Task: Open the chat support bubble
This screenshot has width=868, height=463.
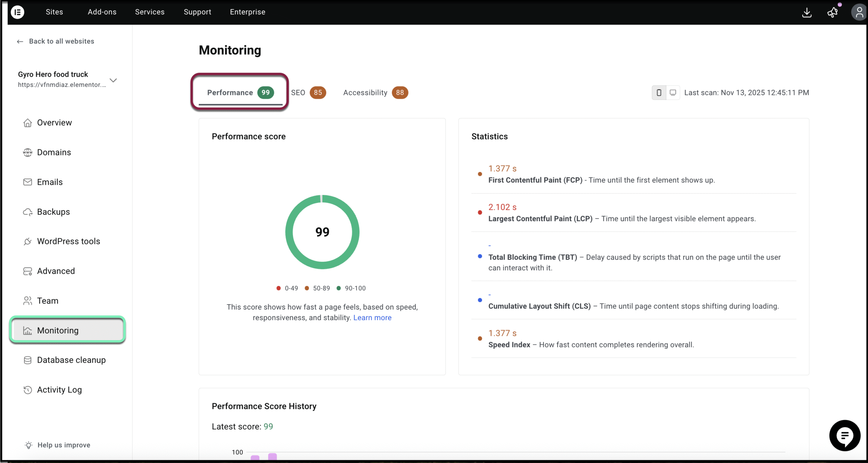Action: coord(845,435)
